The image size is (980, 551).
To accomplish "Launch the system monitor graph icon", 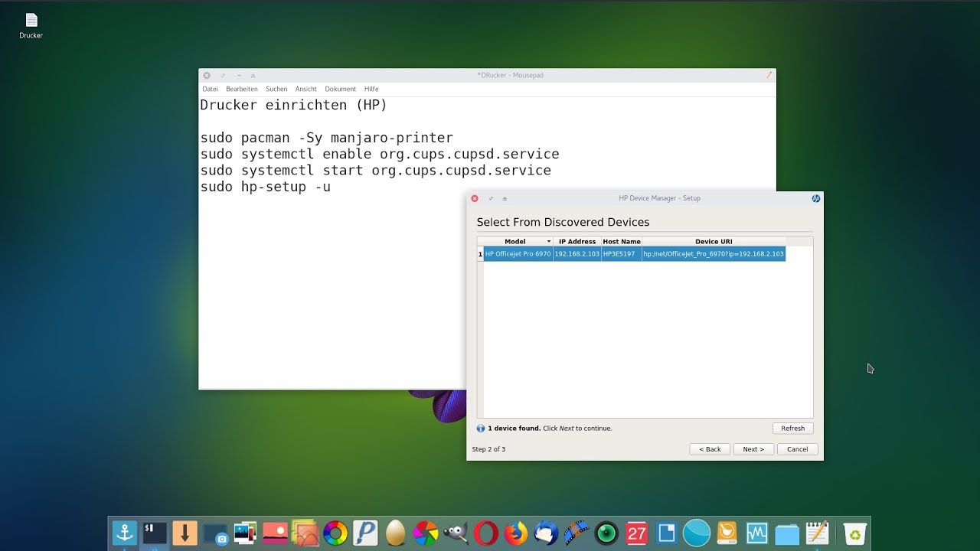I will coord(756,533).
